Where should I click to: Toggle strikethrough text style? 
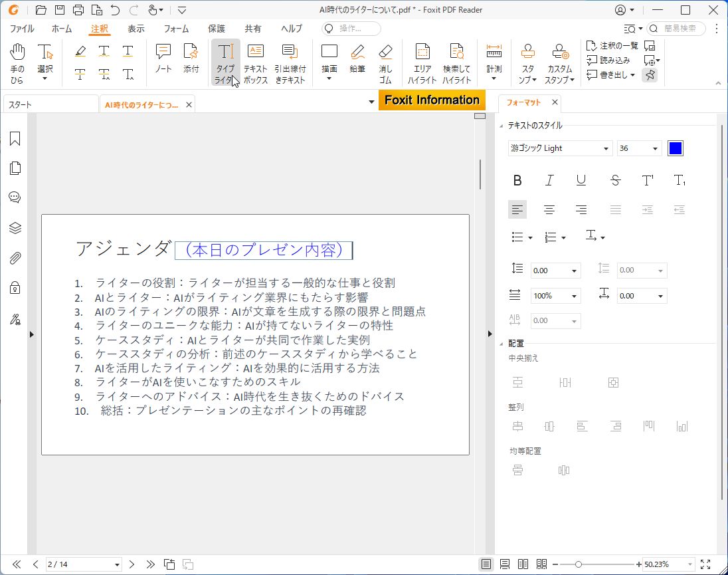[x=615, y=180]
